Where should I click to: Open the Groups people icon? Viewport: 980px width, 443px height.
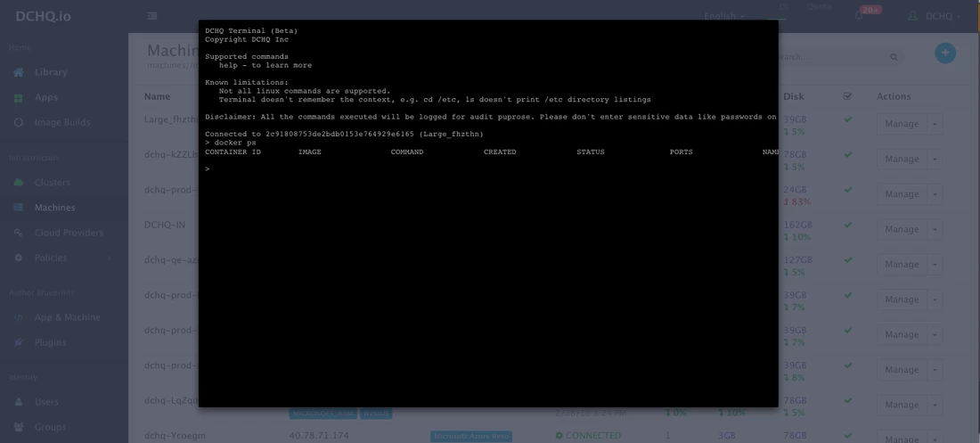(x=19, y=427)
